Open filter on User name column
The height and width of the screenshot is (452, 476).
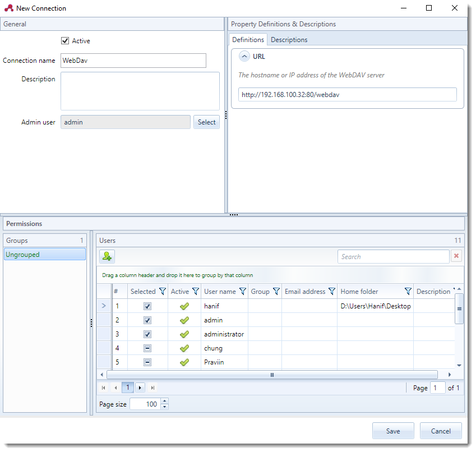(x=243, y=292)
